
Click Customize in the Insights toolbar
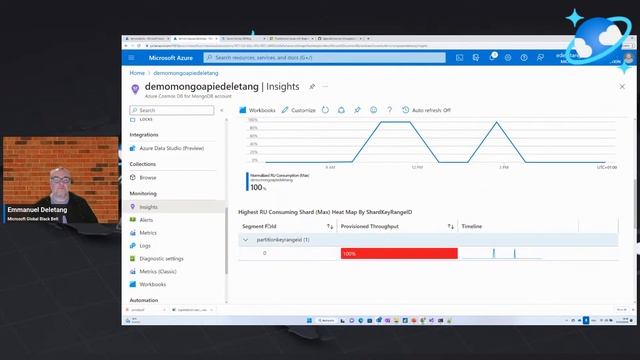[x=299, y=110]
